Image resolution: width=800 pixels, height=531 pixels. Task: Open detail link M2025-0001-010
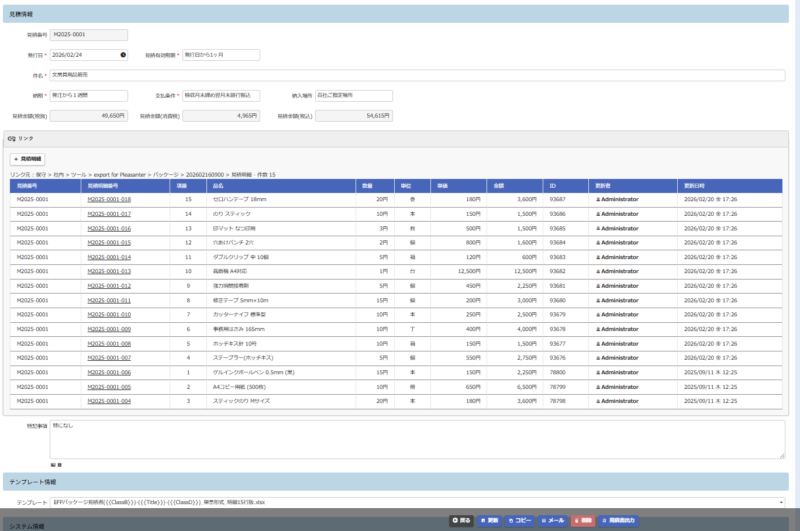tap(109, 315)
